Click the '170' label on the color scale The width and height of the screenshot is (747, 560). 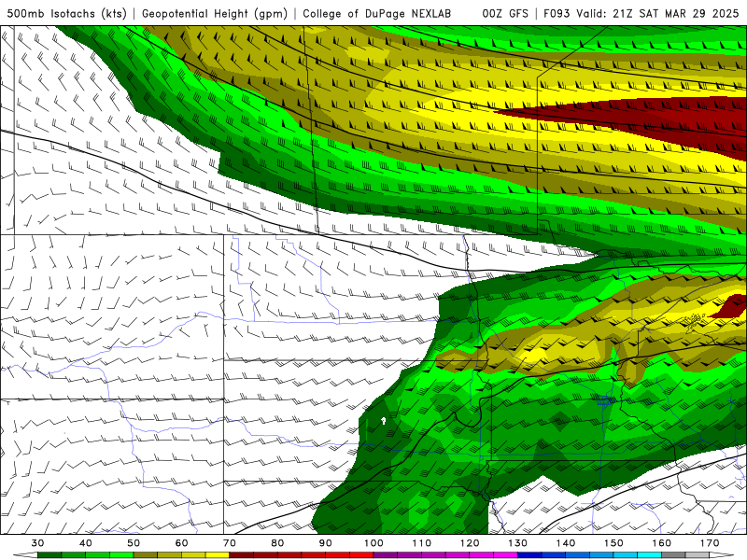coord(710,543)
